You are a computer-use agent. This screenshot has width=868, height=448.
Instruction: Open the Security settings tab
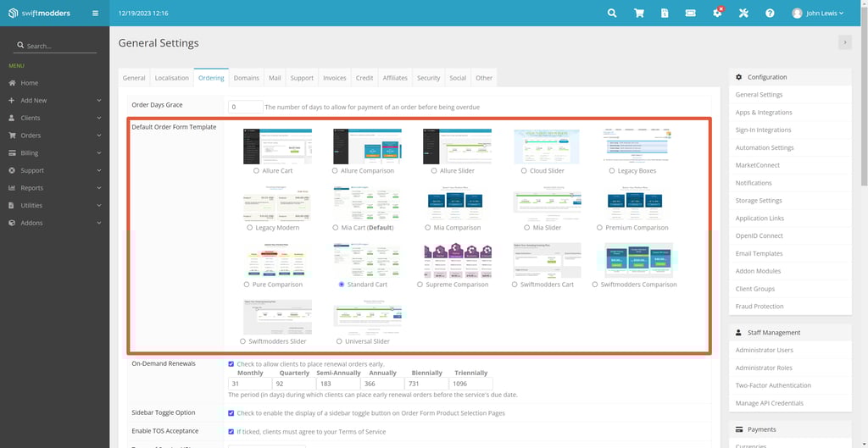(428, 78)
